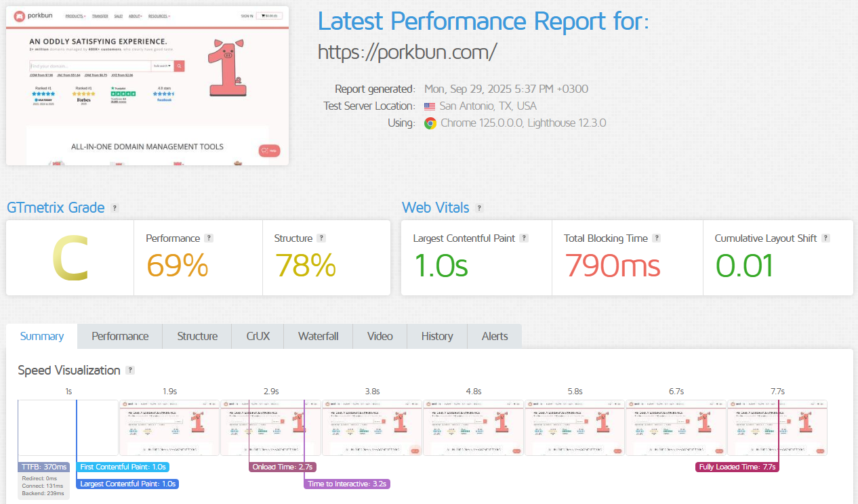
Task: Click the help icon beside Web Vitals
Action: (479, 208)
